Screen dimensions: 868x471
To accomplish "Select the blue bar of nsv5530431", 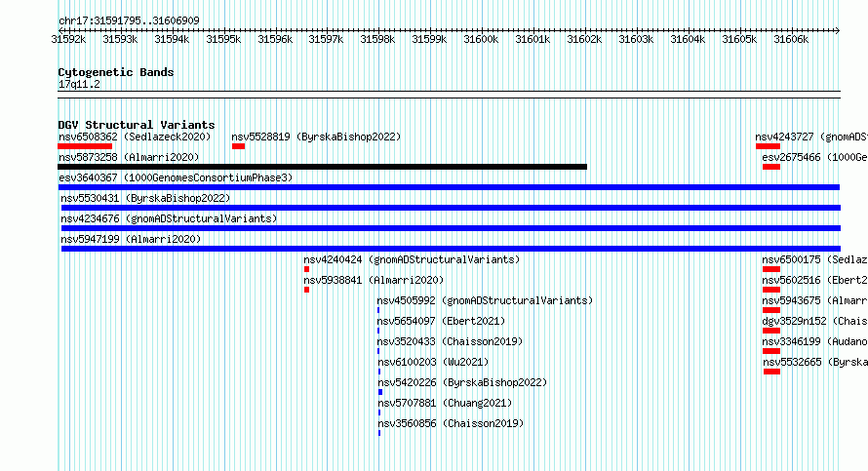I will tap(451, 208).
